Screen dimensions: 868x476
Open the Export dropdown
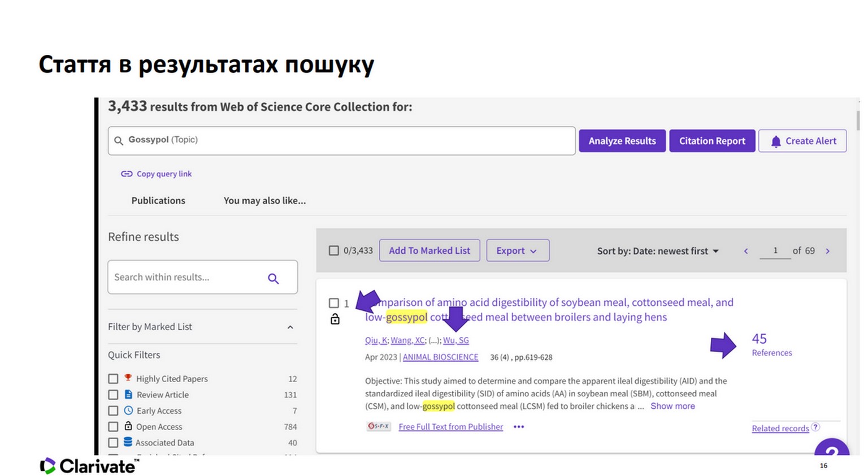(x=517, y=250)
